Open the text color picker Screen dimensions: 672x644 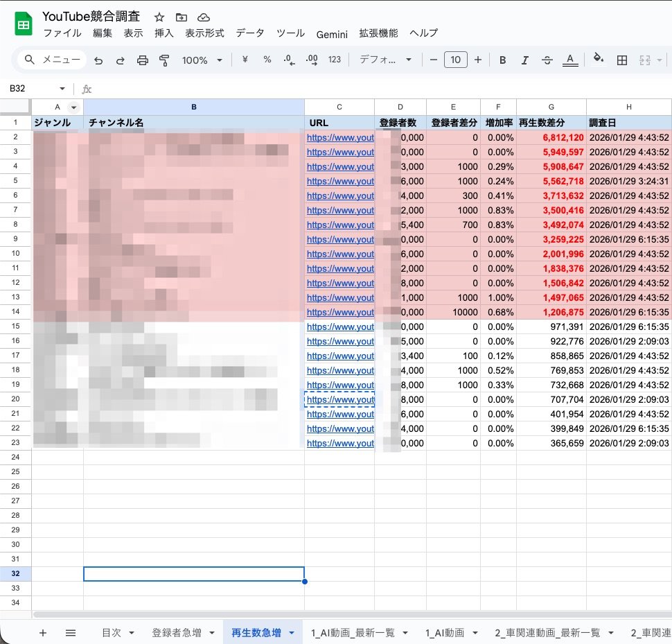pyautogui.click(x=569, y=60)
